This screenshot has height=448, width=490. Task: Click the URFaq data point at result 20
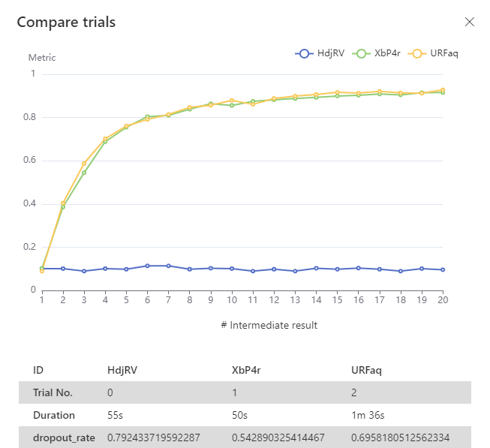tap(443, 90)
